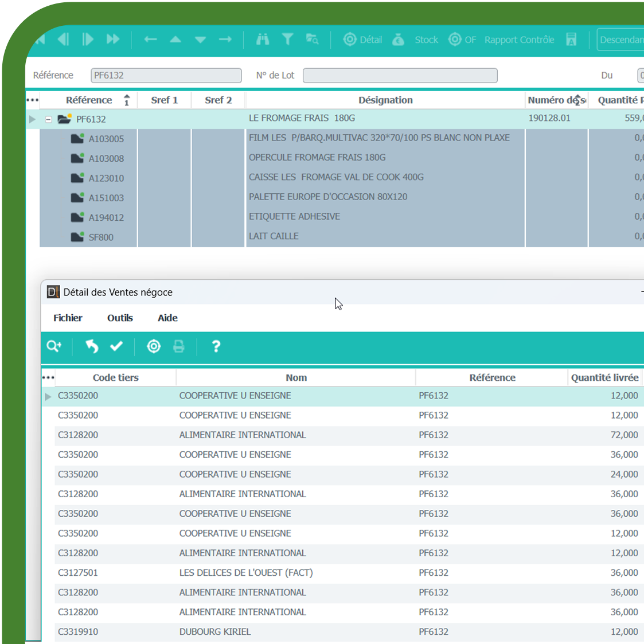Click the zoom plus magnifier icon

[54, 346]
